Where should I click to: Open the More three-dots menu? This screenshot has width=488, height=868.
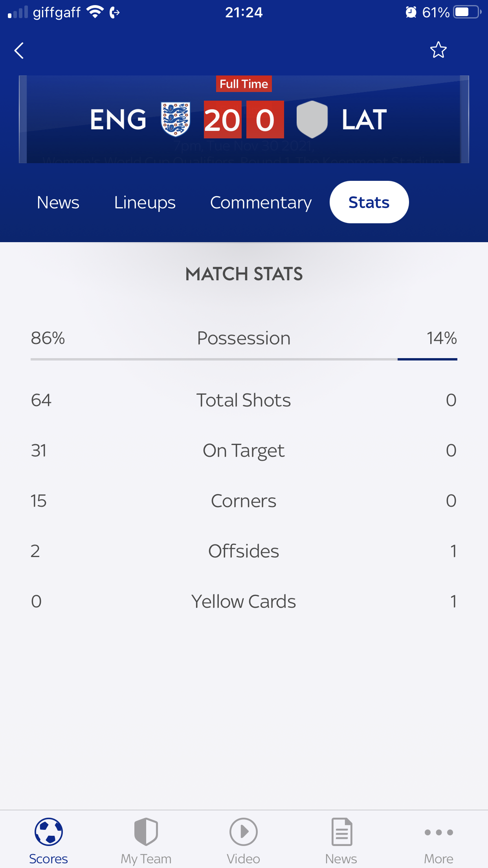[x=438, y=832]
